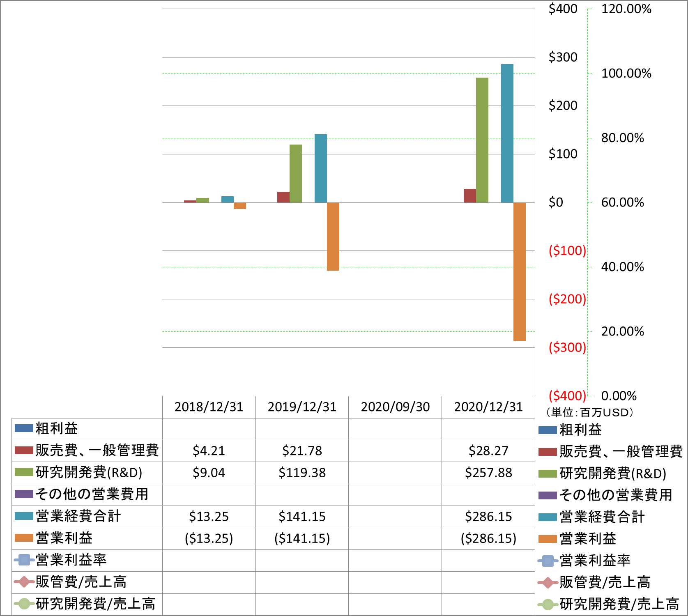
Task: Select the 2020/12/31 green R&D bar
Action: [x=482, y=140]
